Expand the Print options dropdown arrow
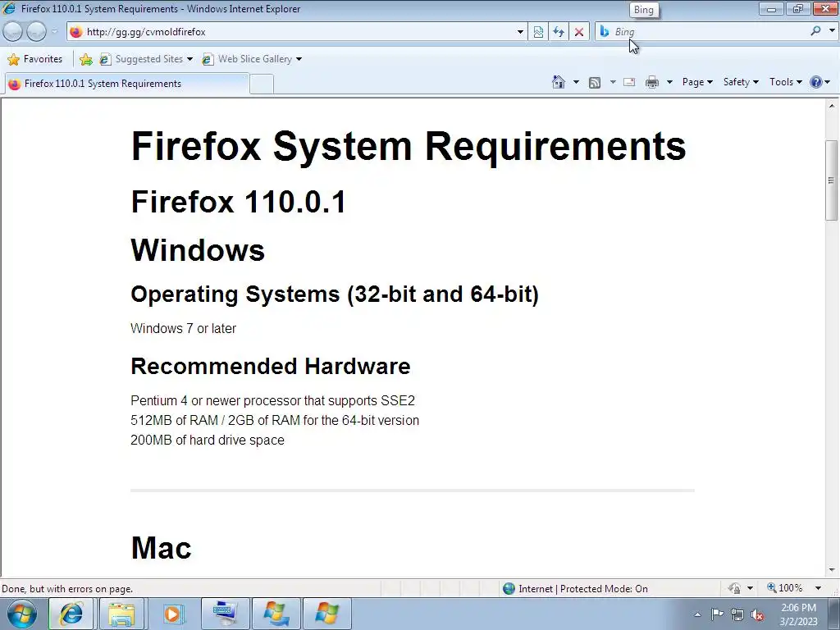 click(x=669, y=82)
